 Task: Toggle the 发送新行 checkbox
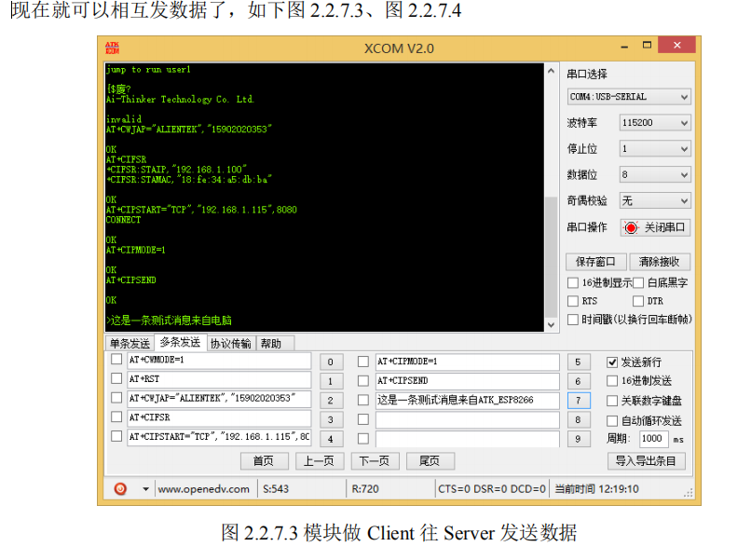click(612, 362)
